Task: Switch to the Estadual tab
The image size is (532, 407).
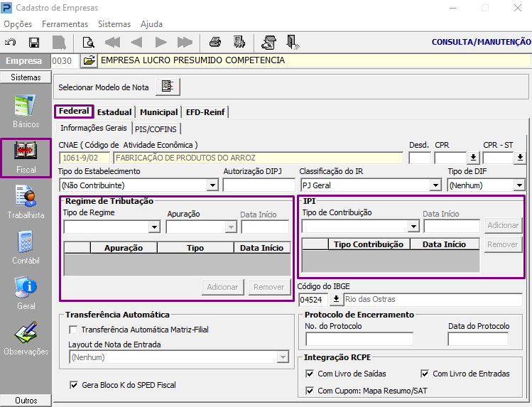Action: [114, 112]
